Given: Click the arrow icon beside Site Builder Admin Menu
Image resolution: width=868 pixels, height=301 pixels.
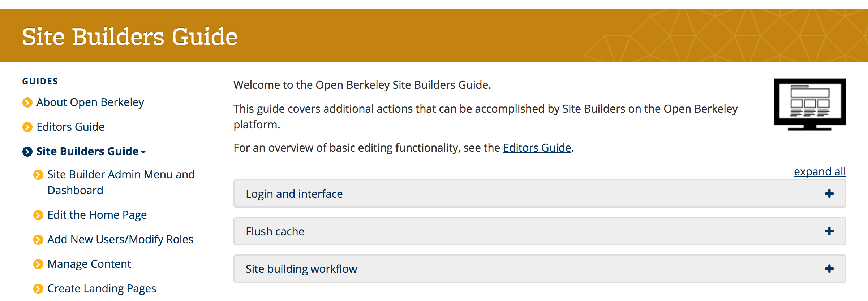Looking at the screenshot, I should 38,175.
